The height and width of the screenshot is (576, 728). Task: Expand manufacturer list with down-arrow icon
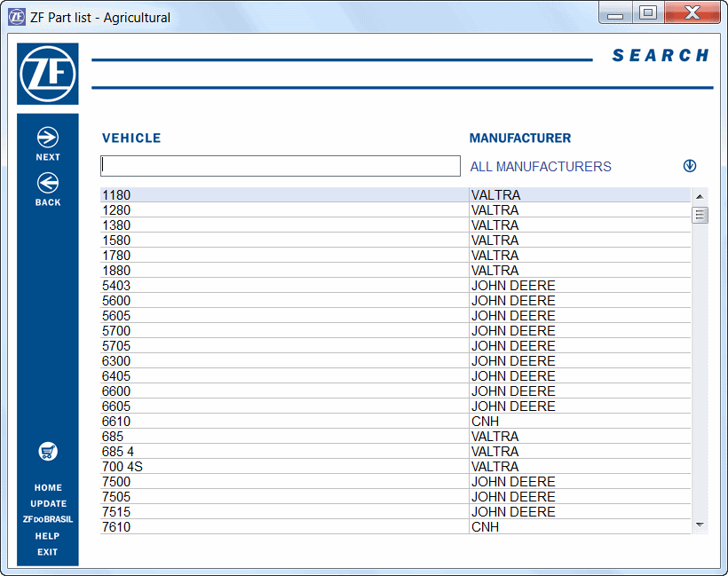[690, 166]
